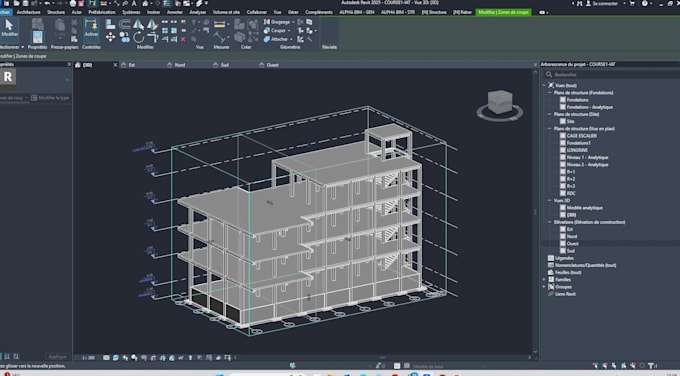This screenshot has height=376, width=680.
Task: Click Modifier le type button
Action: (x=50, y=98)
